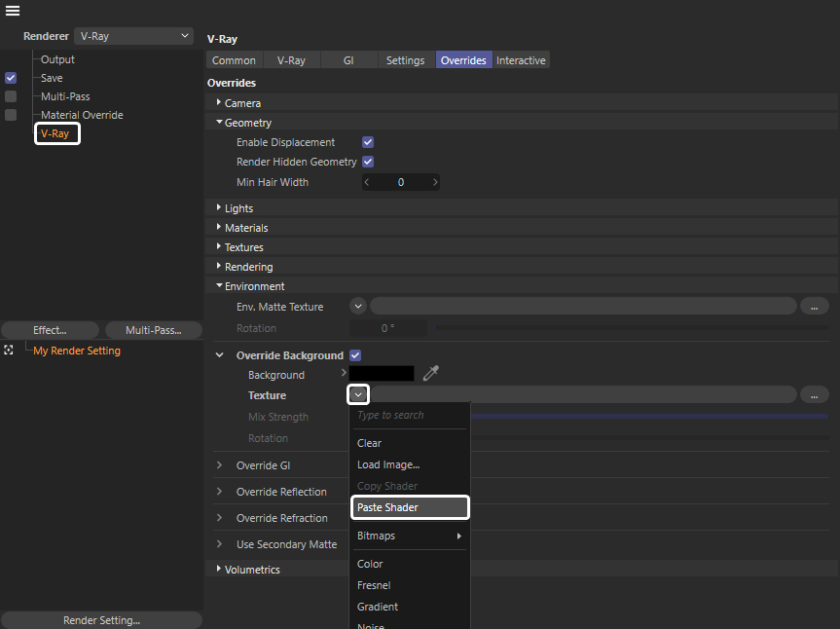Viewport: 840px width, 629px height.
Task: Open the Bitmaps submenu
Action: pyautogui.click(x=409, y=536)
